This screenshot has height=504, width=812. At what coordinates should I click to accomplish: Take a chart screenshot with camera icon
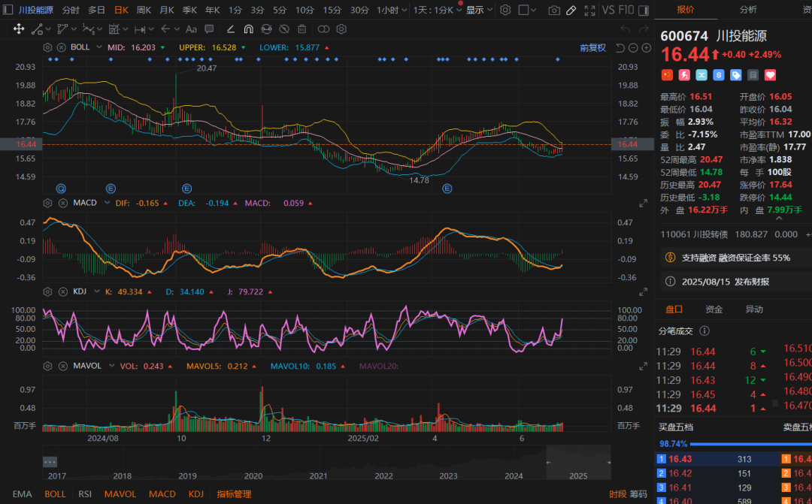[554, 10]
